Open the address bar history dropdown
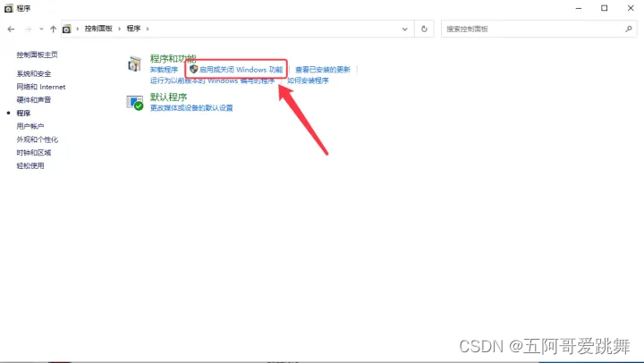This screenshot has width=644, height=363. click(x=404, y=29)
